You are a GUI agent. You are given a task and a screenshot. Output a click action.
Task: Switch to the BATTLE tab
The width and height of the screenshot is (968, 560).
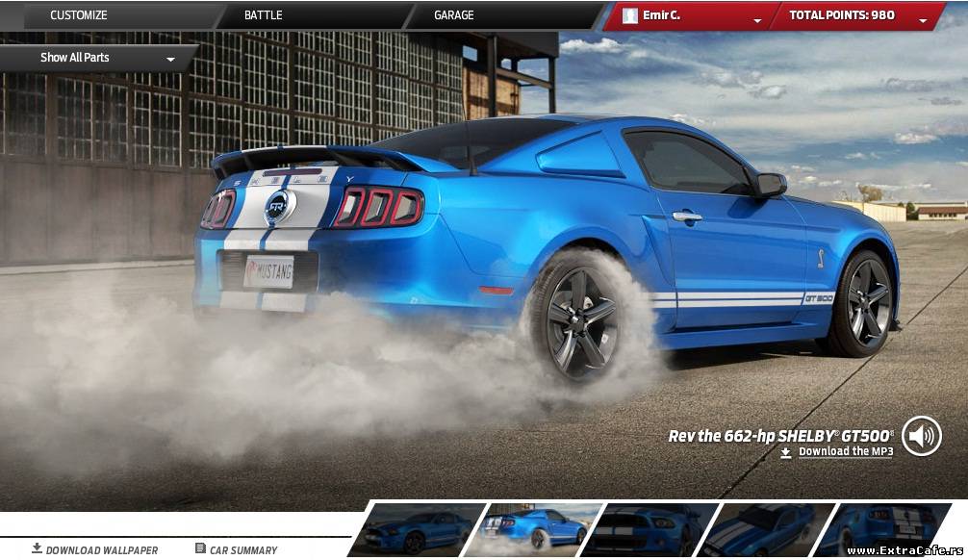click(x=263, y=14)
